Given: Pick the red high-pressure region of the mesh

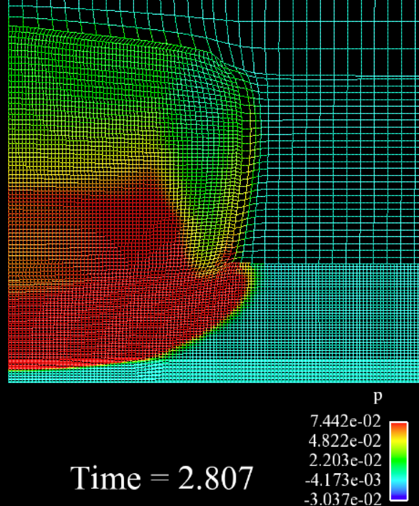Looking at the screenshot, I should (100, 283).
